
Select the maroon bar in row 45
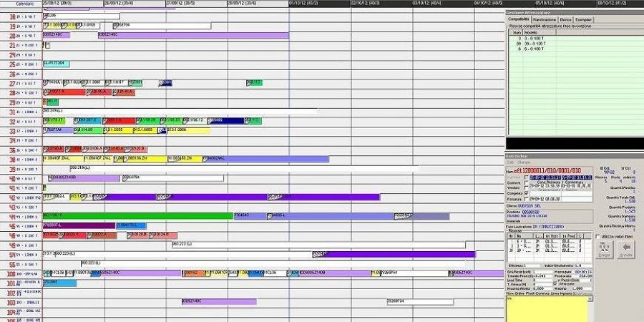[79, 225]
